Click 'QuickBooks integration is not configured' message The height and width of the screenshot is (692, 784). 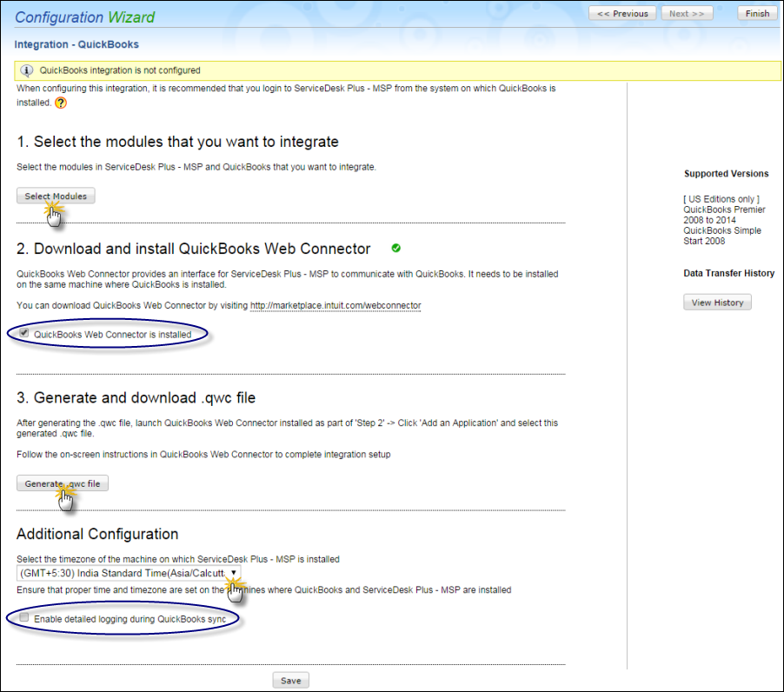[120, 70]
